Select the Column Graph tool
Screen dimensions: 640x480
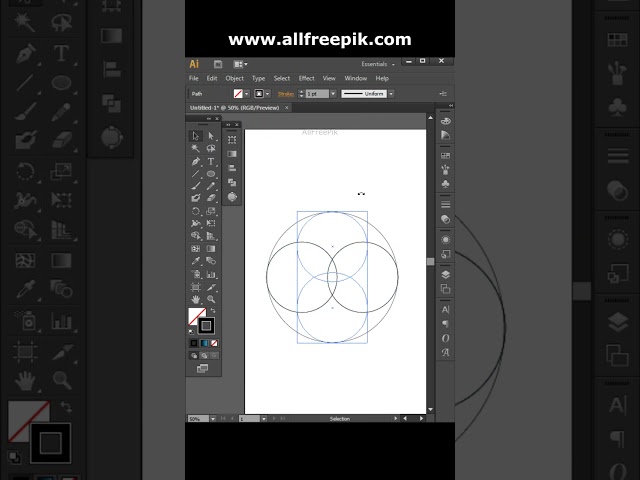211,274
